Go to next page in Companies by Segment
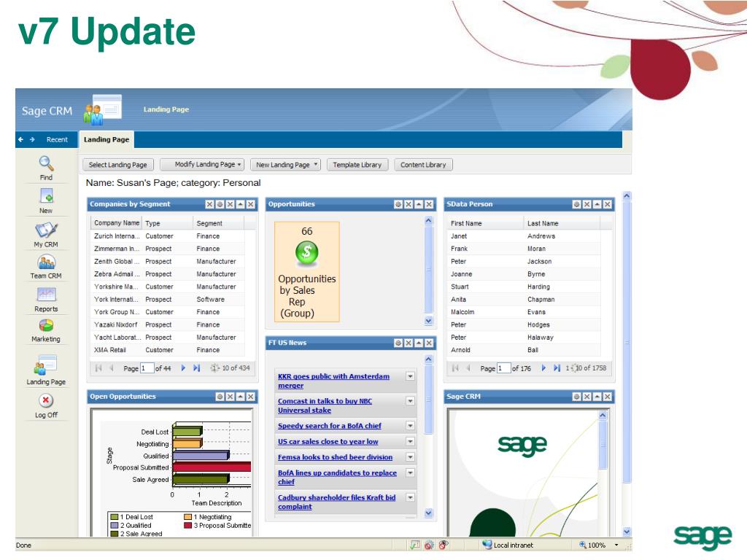 [183, 368]
